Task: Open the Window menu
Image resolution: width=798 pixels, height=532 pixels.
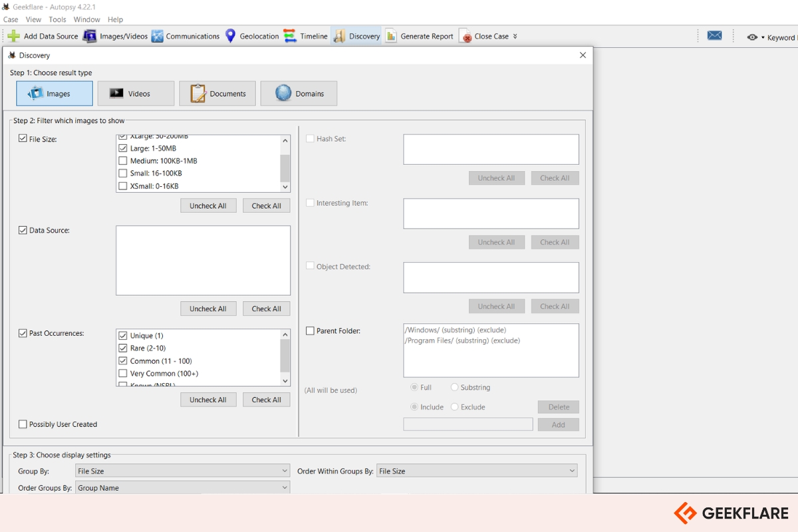Action: pyautogui.click(x=87, y=19)
